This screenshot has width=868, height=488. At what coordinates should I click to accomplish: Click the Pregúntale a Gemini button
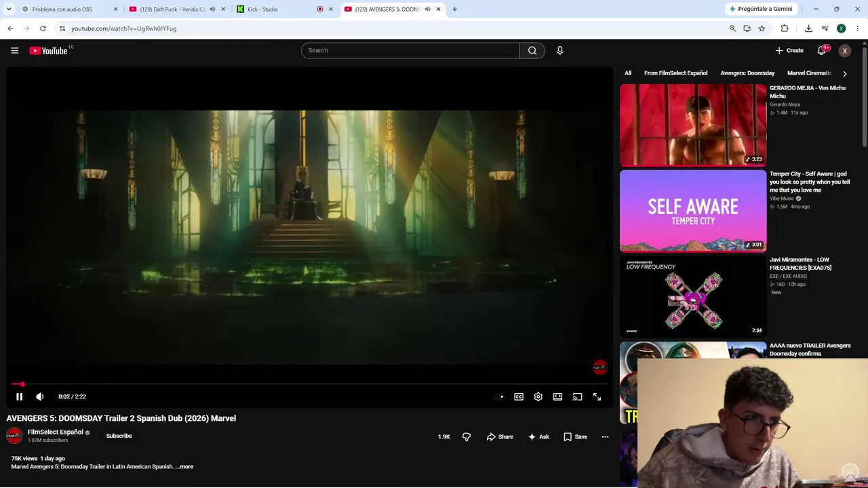[x=761, y=9]
